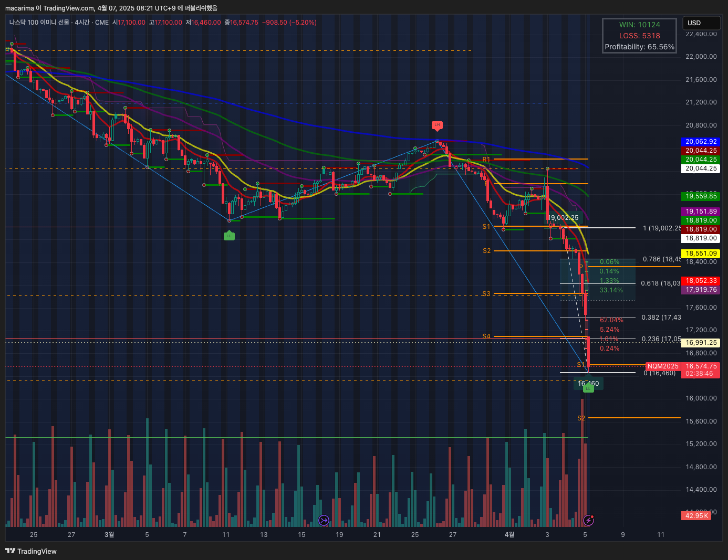Click the NQM2025 symbol label

[x=663, y=366]
